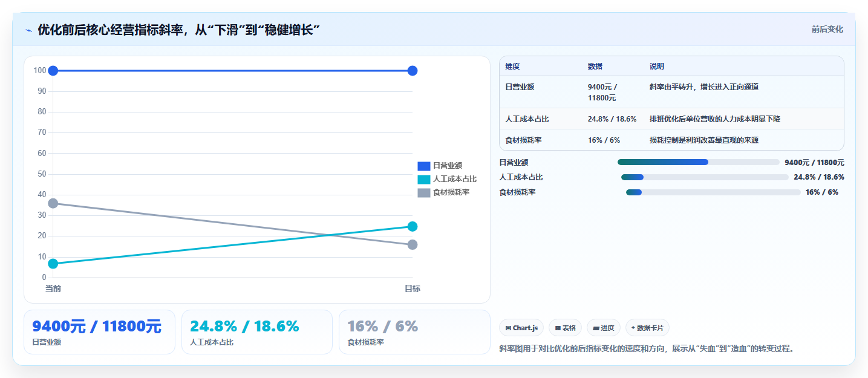This screenshot has height=378, width=868.
Task: Click the 进度 tag chip
Action: pyautogui.click(x=604, y=328)
